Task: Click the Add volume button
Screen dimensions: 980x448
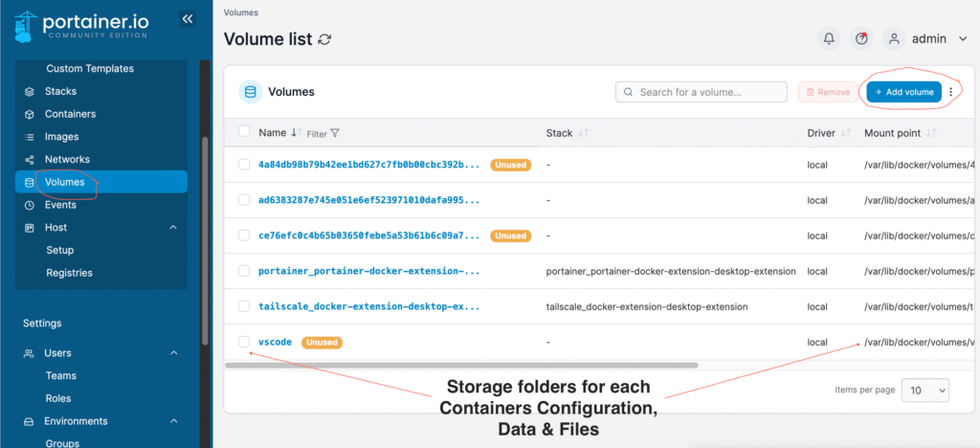Action: pos(903,92)
